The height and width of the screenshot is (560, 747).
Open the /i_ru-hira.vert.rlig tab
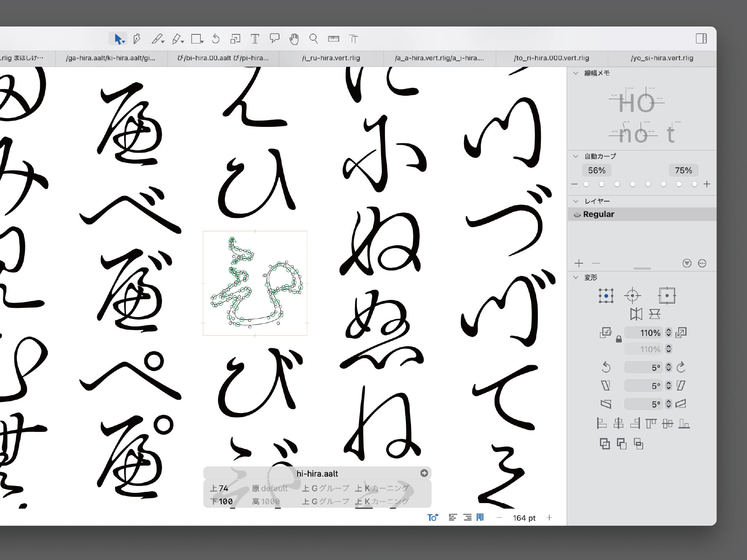331,58
